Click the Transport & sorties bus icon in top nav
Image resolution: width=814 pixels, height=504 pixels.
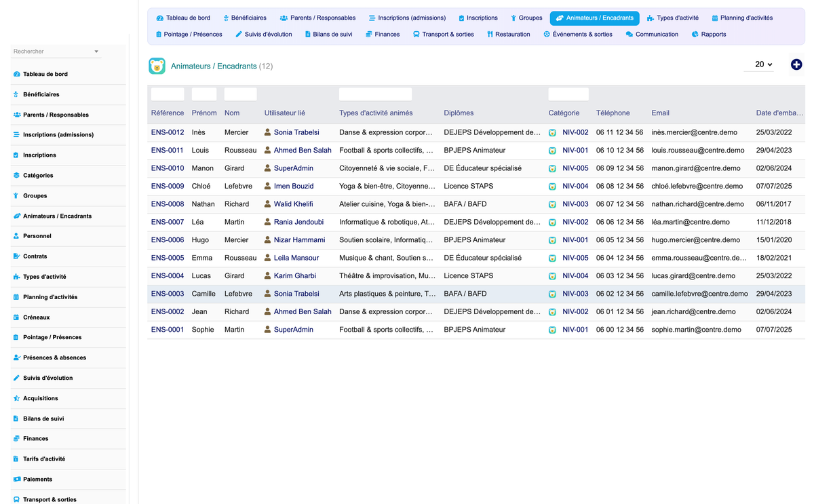[416, 34]
